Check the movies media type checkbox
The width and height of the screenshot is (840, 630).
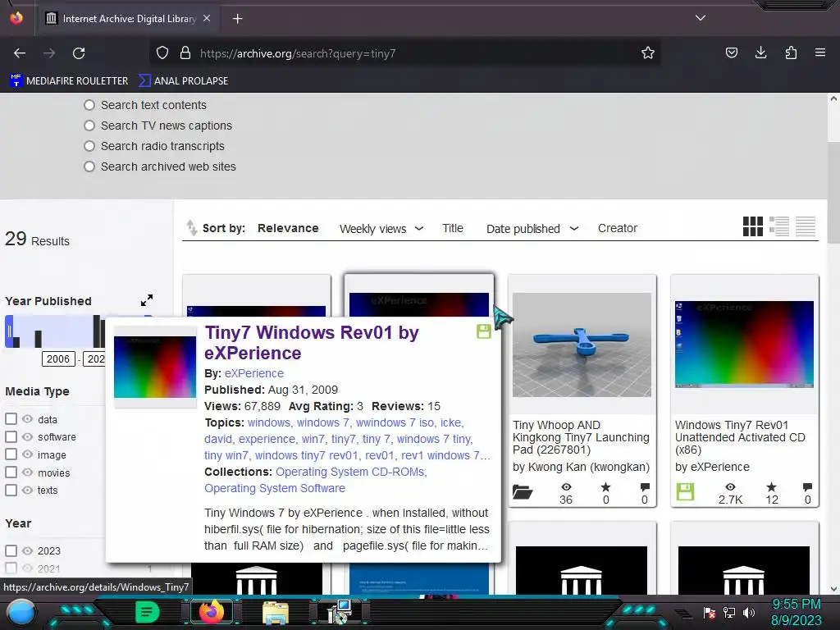pyautogui.click(x=11, y=472)
